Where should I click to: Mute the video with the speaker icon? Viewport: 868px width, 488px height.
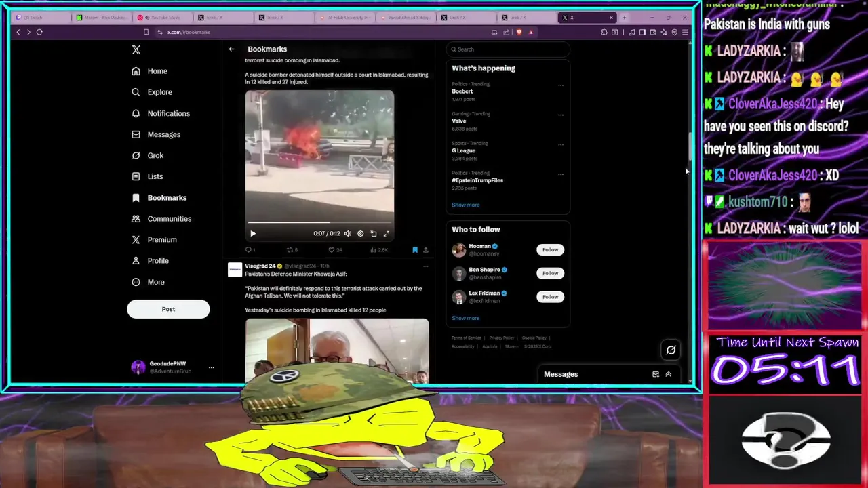click(x=348, y=233)
